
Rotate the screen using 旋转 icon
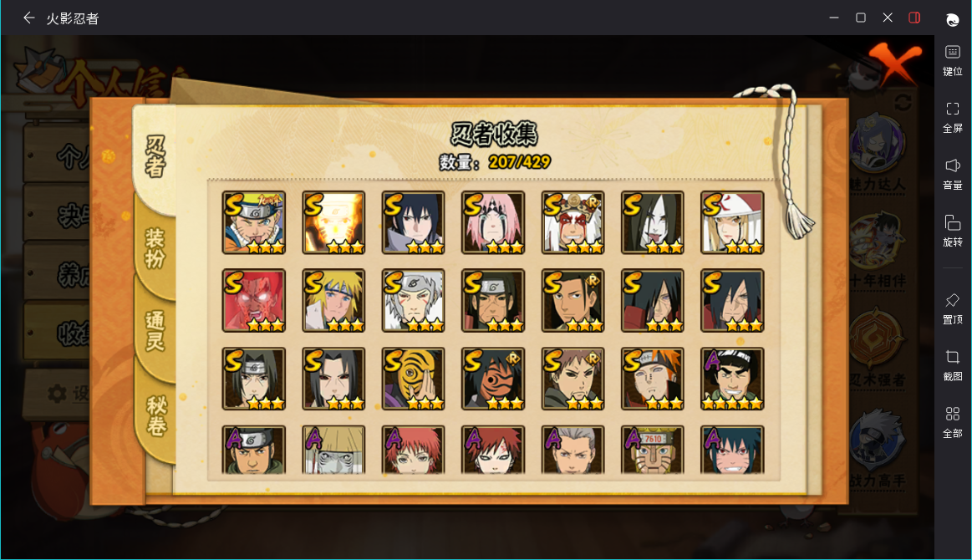point(952,231)
